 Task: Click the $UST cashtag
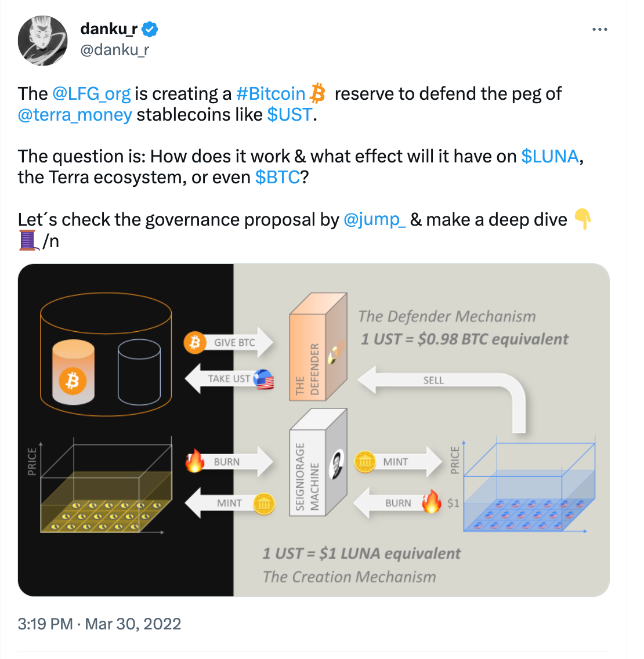pyautogui.click(x=290, y=115)
